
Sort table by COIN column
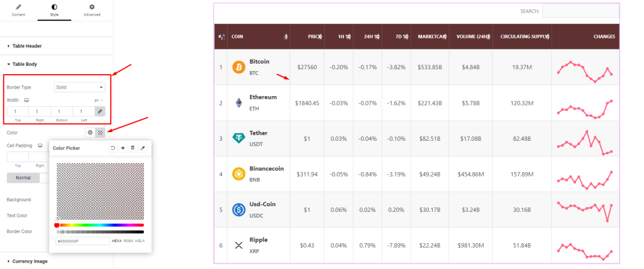coord(258,36)
